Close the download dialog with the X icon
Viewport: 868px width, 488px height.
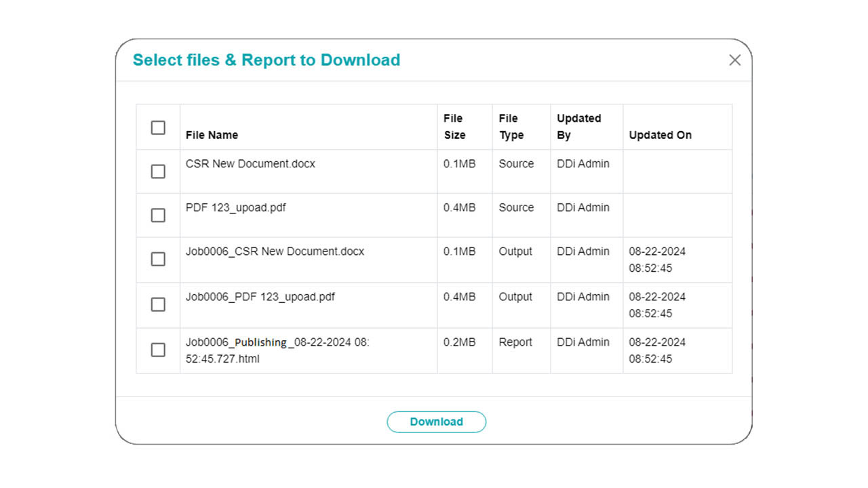pos(734,60)
